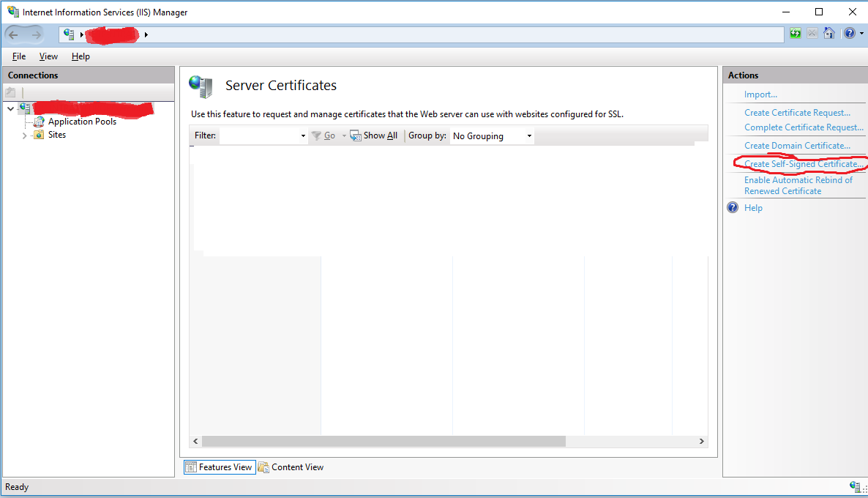Click the Back navigation arrow
Image resolution: width=868 pixels, height=498 pixels.
click(x=14, y=34)
